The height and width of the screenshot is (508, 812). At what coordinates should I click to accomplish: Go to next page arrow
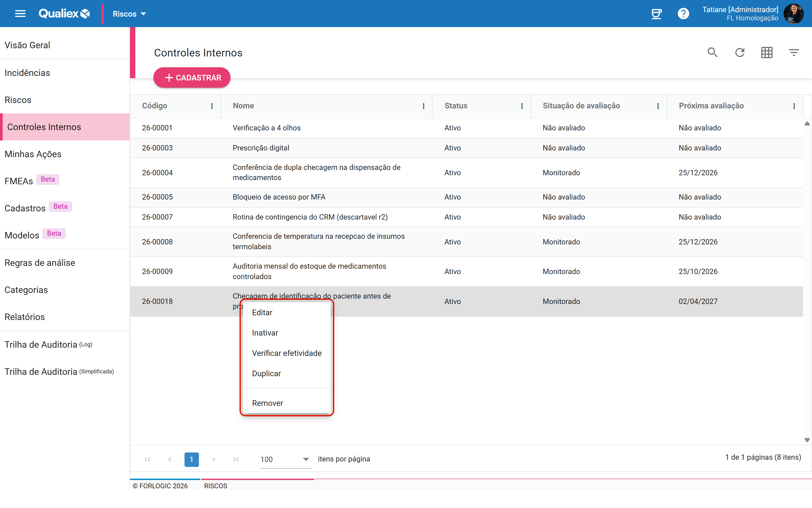click(x=214, y=459)
